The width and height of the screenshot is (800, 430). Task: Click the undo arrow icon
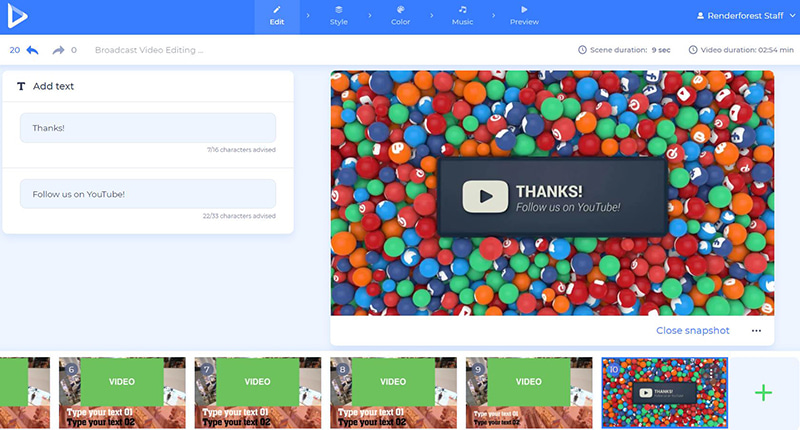[32, 50]
